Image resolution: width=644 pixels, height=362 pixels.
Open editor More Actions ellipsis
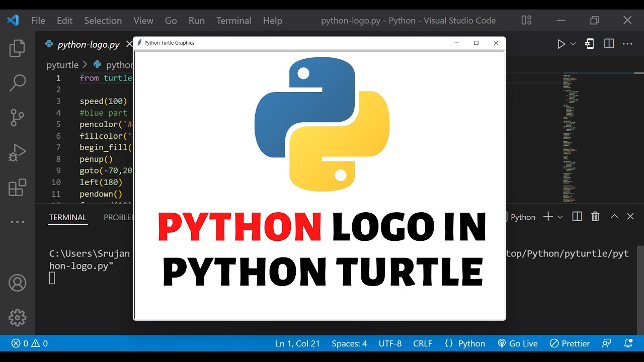627,44
